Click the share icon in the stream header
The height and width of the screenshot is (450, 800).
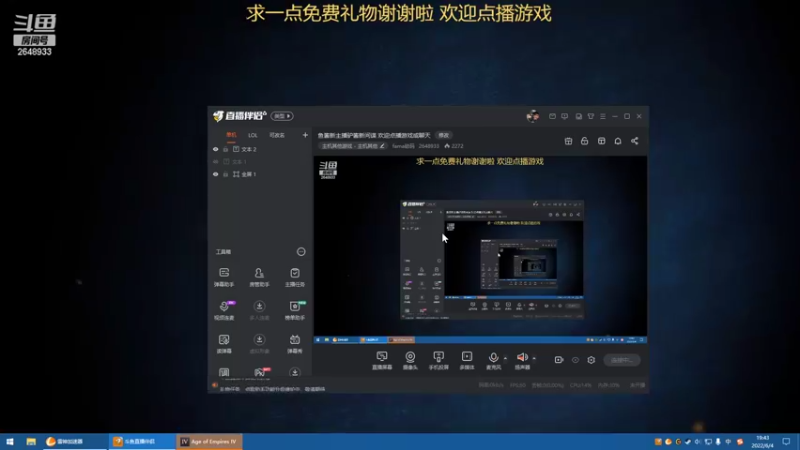pos(634,141)
